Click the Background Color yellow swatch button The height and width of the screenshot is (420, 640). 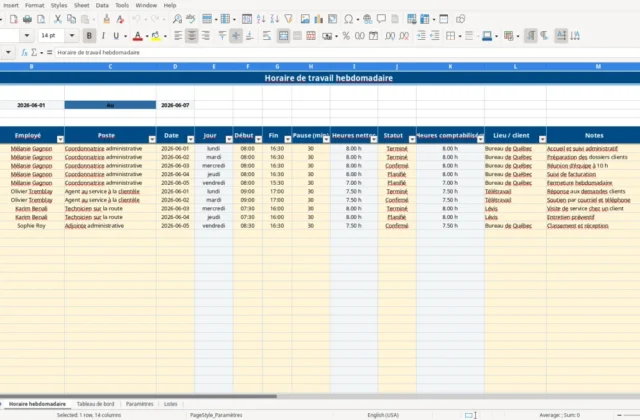coord(156,36)
